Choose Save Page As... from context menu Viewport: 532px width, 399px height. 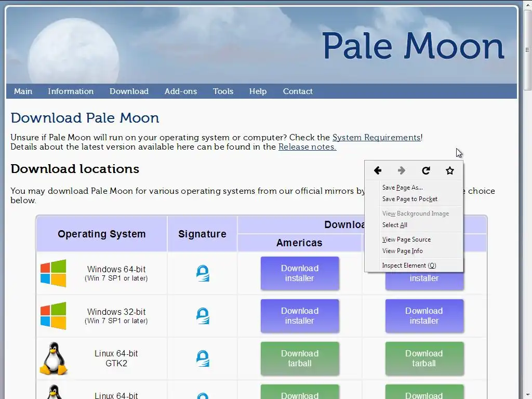click(x=403, y=187)
